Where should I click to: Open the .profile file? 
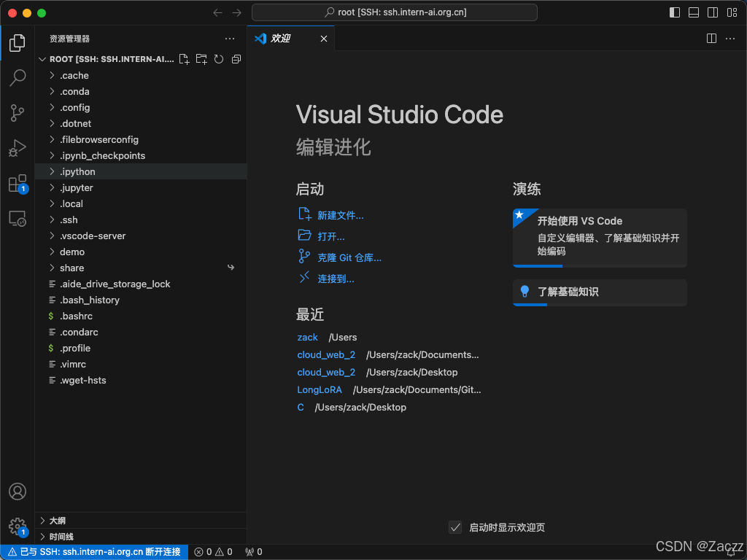point(141,348)
